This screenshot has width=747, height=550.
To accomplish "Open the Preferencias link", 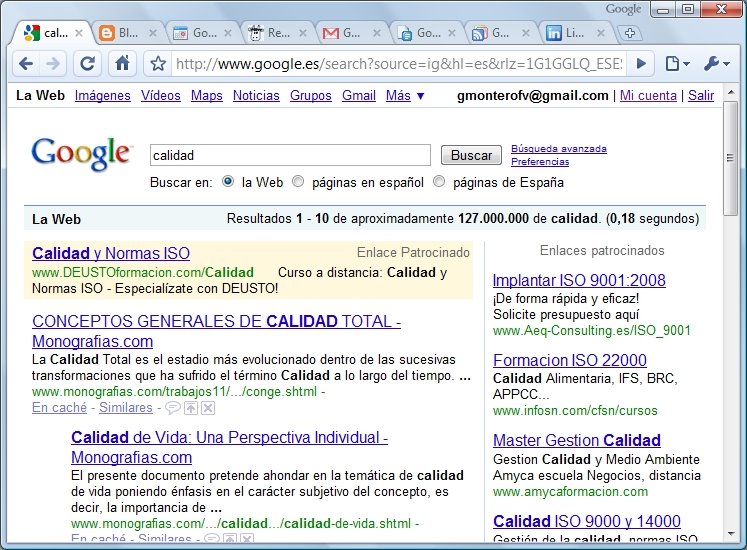I will 540,162.
